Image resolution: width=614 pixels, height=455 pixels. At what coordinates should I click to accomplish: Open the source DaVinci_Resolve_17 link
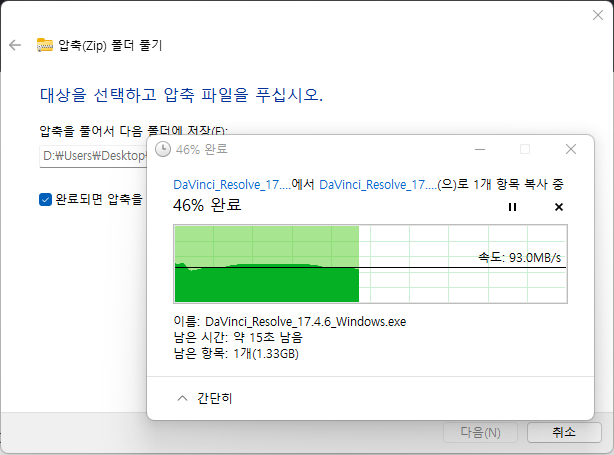(232, 184)
